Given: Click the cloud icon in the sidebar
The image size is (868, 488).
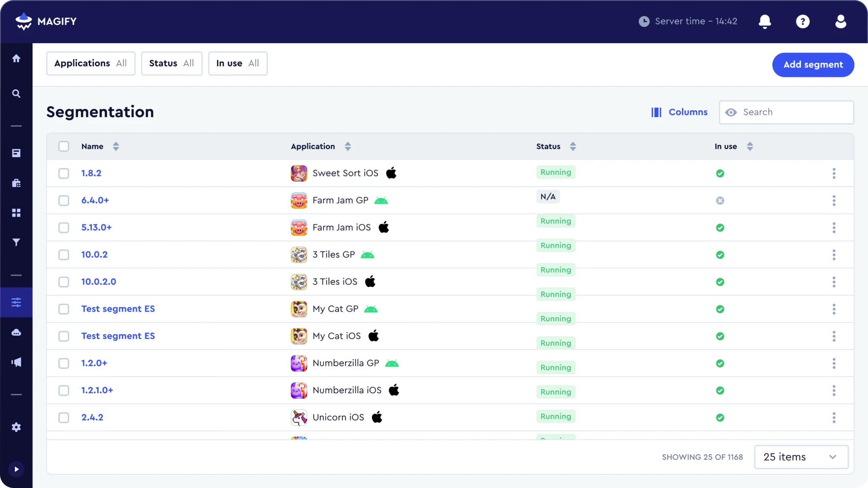Looking at the screenshot, I should coord(16,332).
